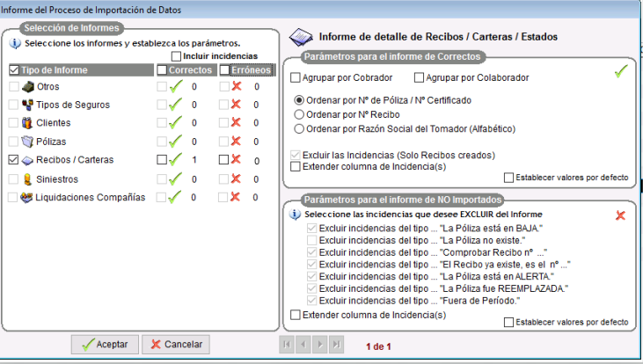Toggle exclusion "La Póliza fue REEMPLAZADA."
The image size is (643, 364).
(x=312, y=288)
